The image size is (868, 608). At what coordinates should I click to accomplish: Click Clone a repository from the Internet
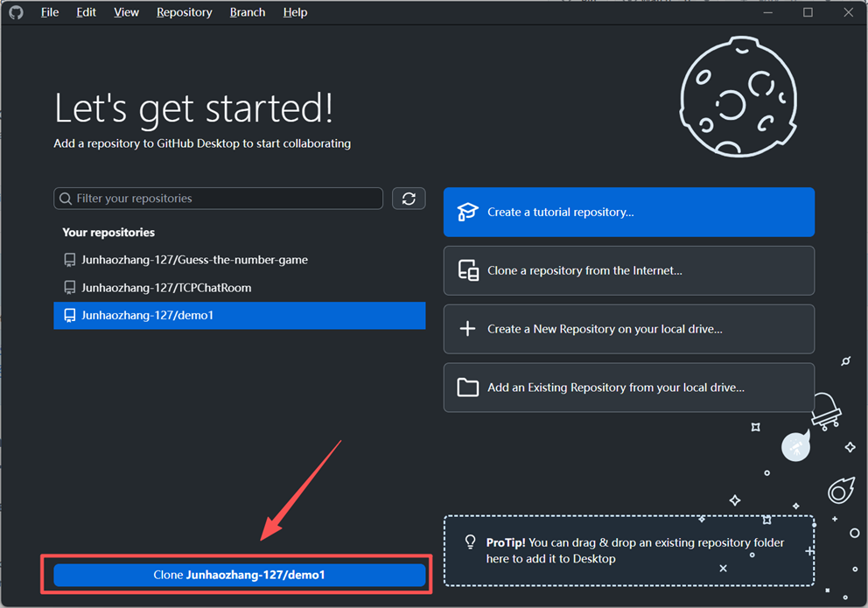[x=629, y=270]
